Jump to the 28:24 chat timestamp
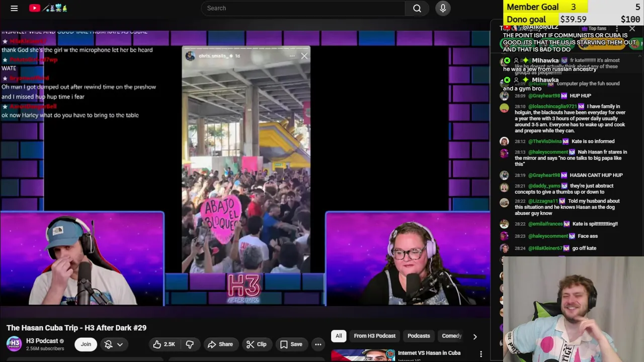Viewport: 644px width, 362px height. (520, 248)
